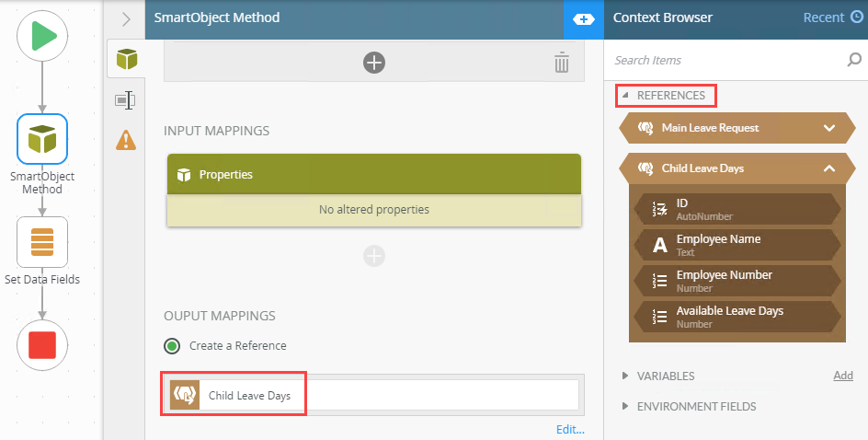Click the green Start workflow node
The height and width of the screenshot is (440, 868).
coord(42,36)
